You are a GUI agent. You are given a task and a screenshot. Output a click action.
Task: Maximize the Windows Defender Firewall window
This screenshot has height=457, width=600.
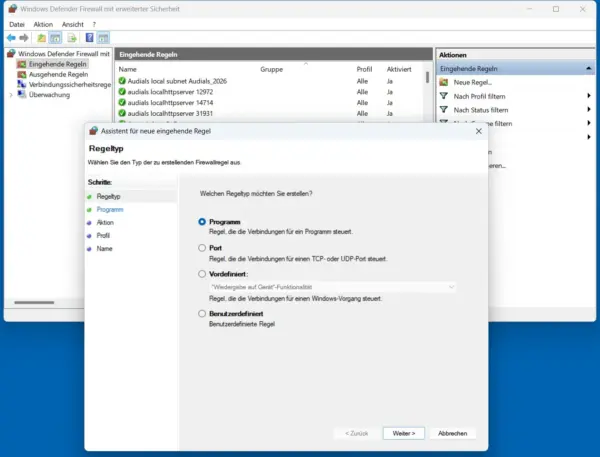coord(556,9)
